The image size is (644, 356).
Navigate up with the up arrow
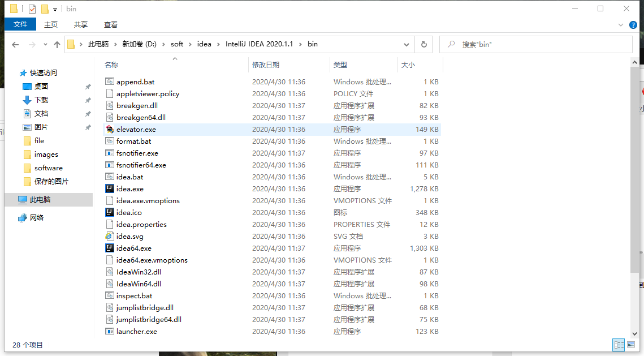[x=57, y=44]
